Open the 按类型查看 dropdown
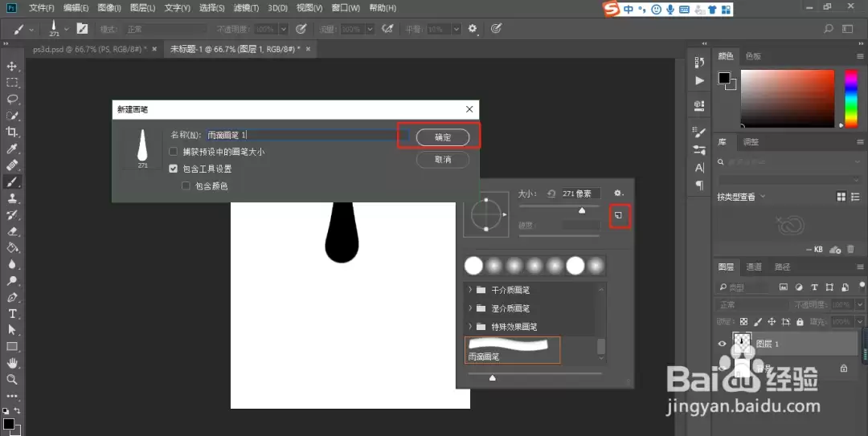The image size is (868, 436). coord(741,197)
